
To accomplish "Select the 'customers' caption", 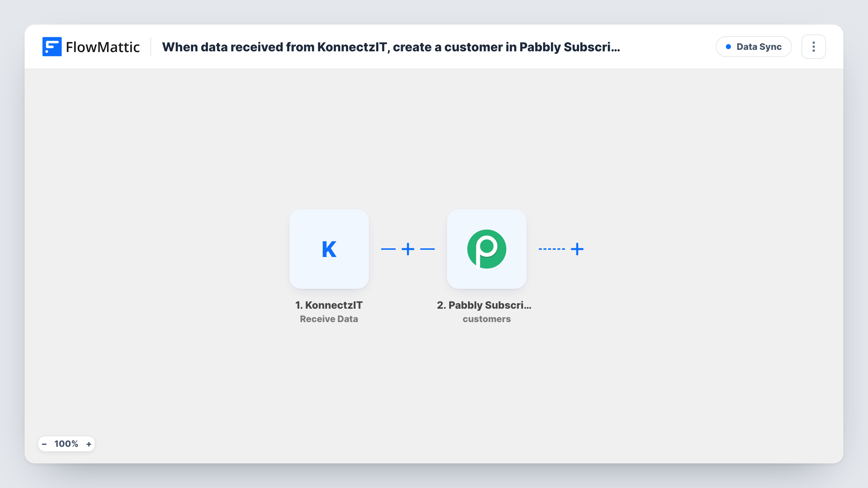I will pyautogui.click(x=487, y=319).
